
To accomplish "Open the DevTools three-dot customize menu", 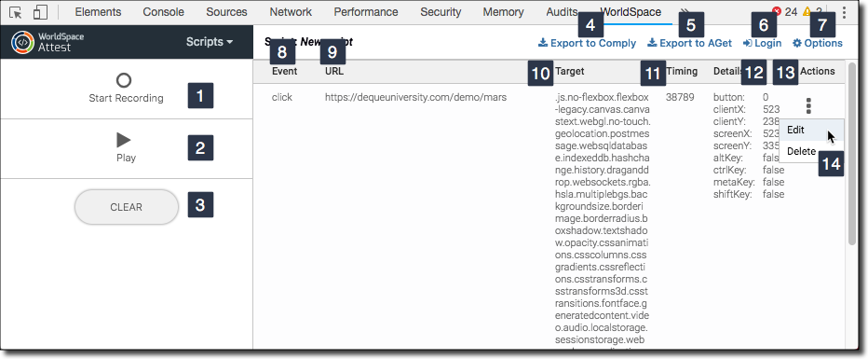I will coord(844,12).
